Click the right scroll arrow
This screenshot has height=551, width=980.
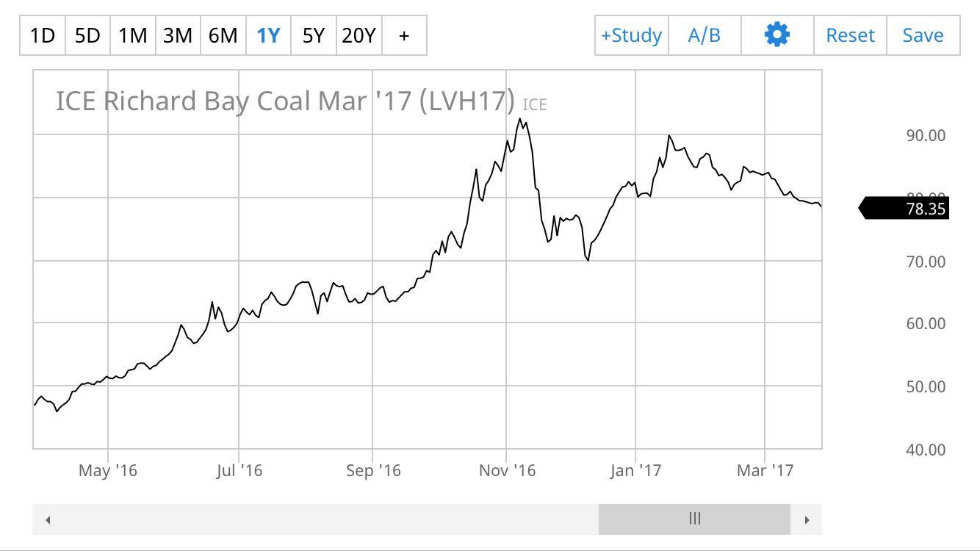coord(807,520)
